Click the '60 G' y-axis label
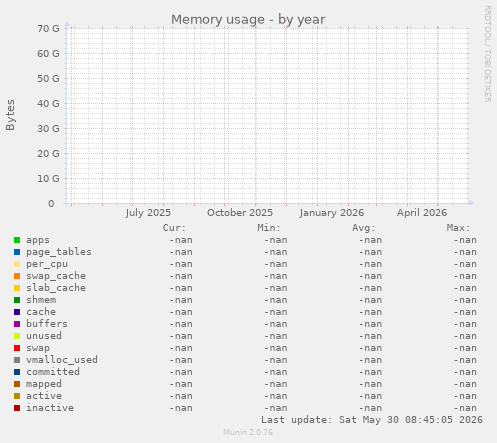The width and height of the screenshot is (497, 443). (48, 54)
